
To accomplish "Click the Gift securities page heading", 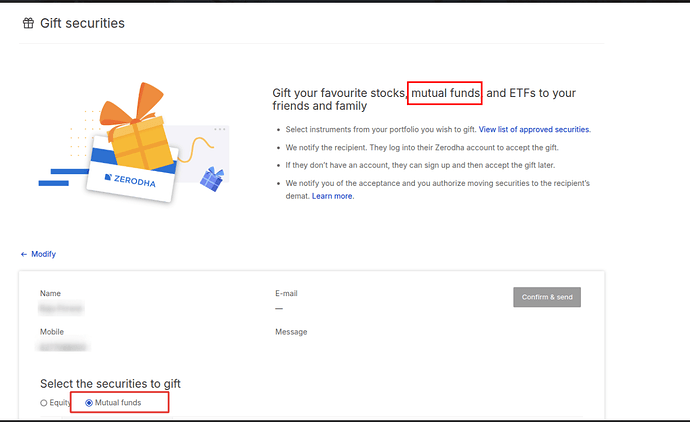I will tap(82, 23).
